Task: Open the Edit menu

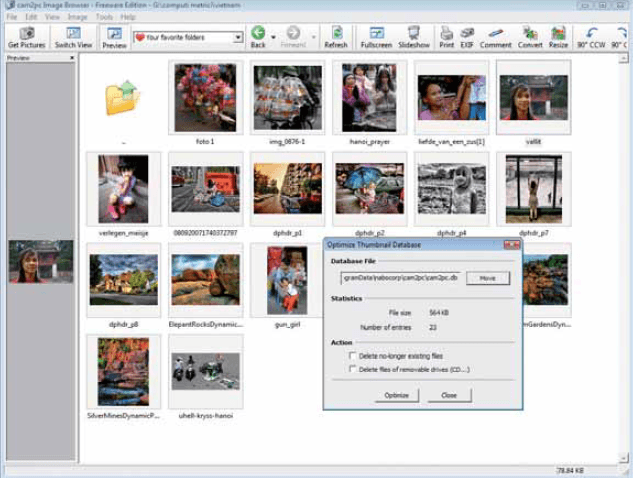Action: click(x=31, y=17)
